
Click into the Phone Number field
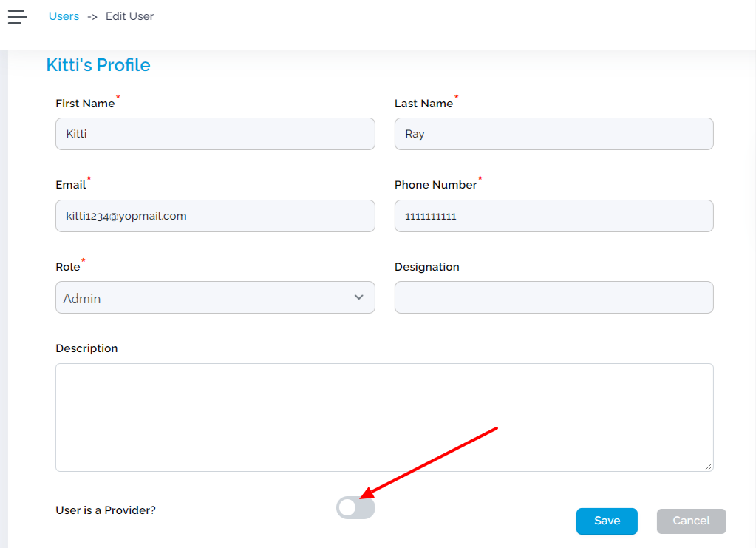[x=554, y=216]
